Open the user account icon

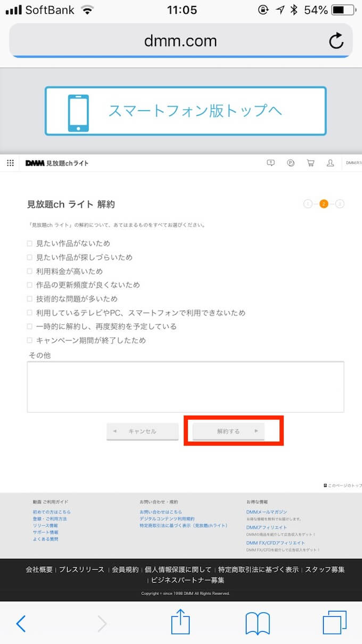[330, 163]
